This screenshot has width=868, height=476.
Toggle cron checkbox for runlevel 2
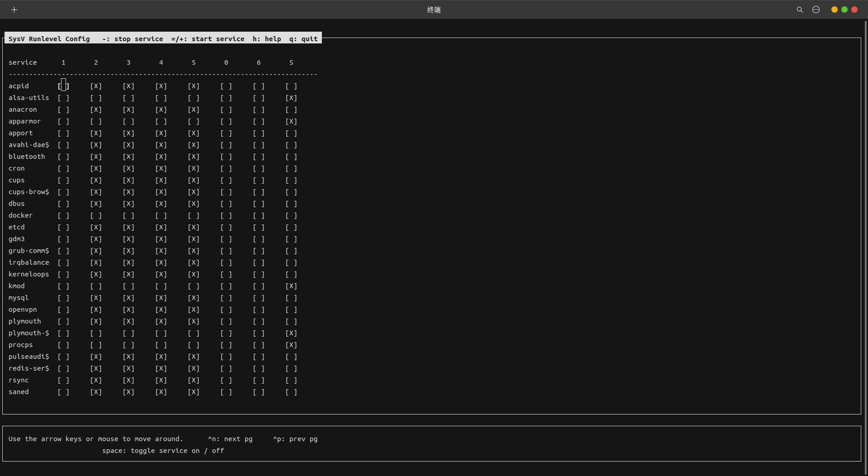(x=96, y=168)
